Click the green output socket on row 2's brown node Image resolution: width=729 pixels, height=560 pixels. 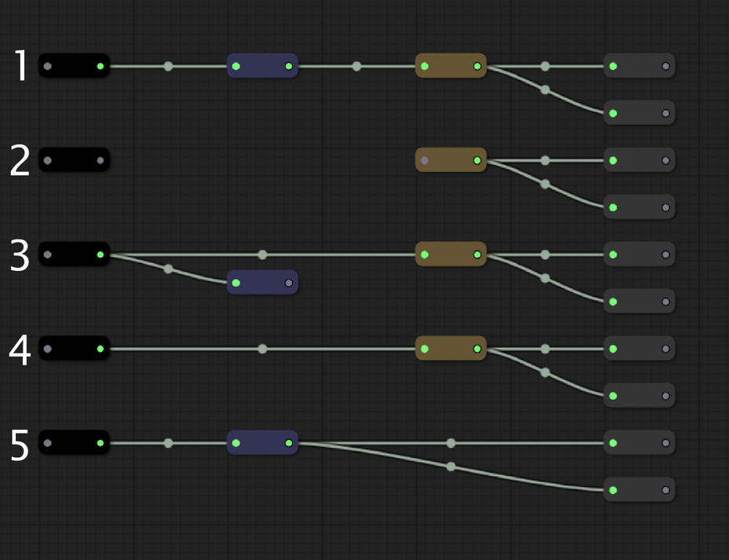tap(477, 159)
